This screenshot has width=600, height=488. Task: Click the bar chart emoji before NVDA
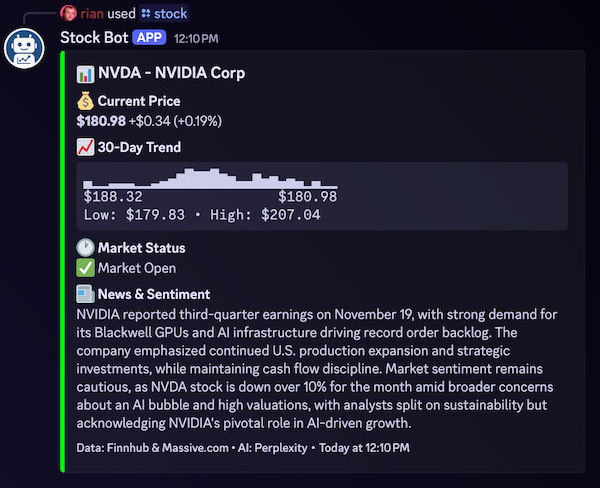[85, 73]
